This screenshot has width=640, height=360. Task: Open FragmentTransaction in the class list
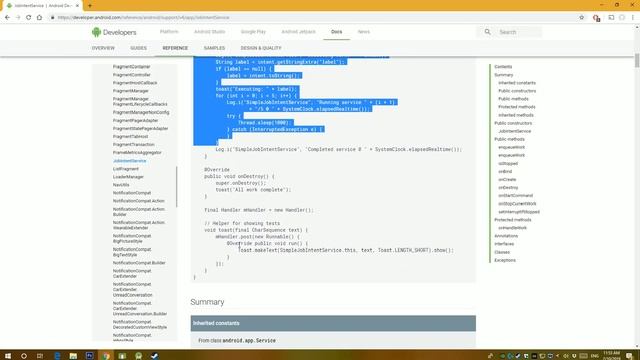tap(133, 144)
